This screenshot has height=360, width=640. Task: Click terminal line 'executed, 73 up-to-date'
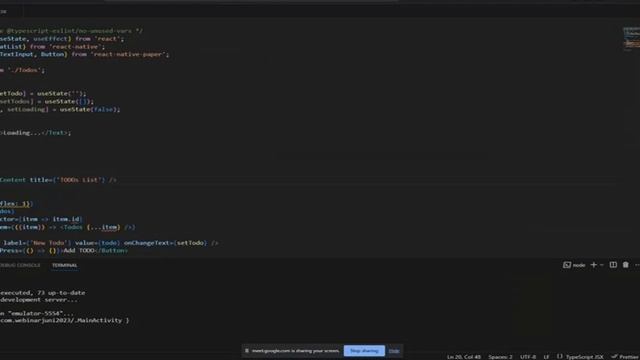43,293
